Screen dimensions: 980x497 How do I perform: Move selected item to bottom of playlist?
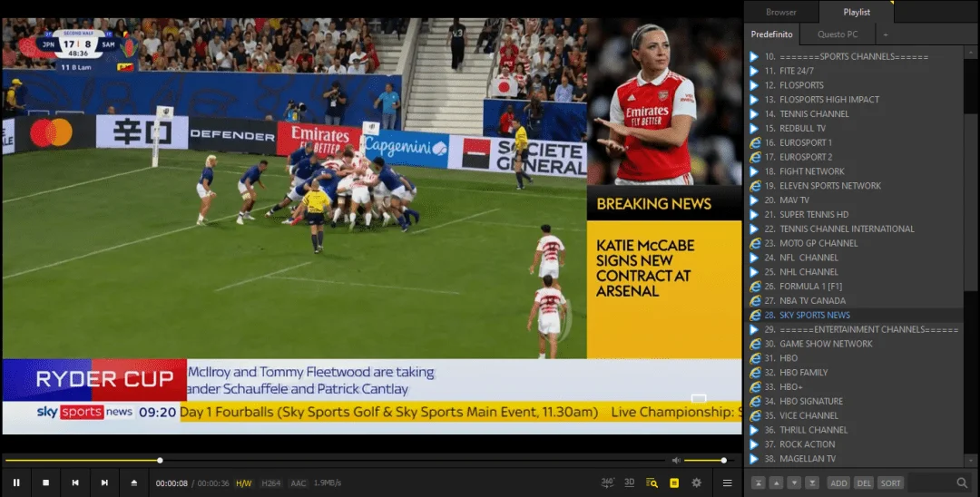click(x=812, y=482)
